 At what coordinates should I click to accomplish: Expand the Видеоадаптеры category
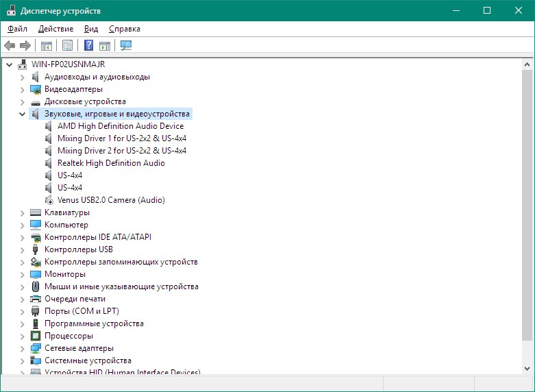pos(22,90)
